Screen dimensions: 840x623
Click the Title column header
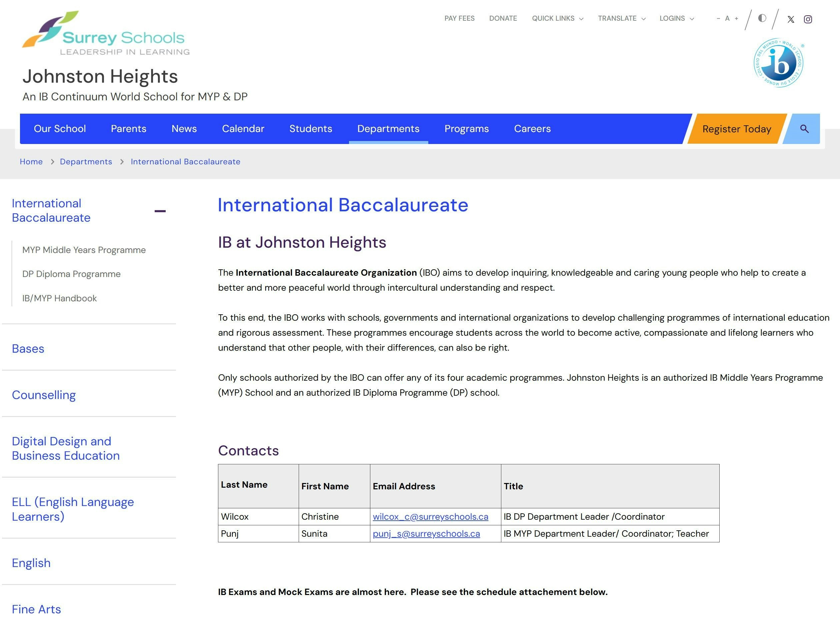pyautogui.click(x=610, y=486)
